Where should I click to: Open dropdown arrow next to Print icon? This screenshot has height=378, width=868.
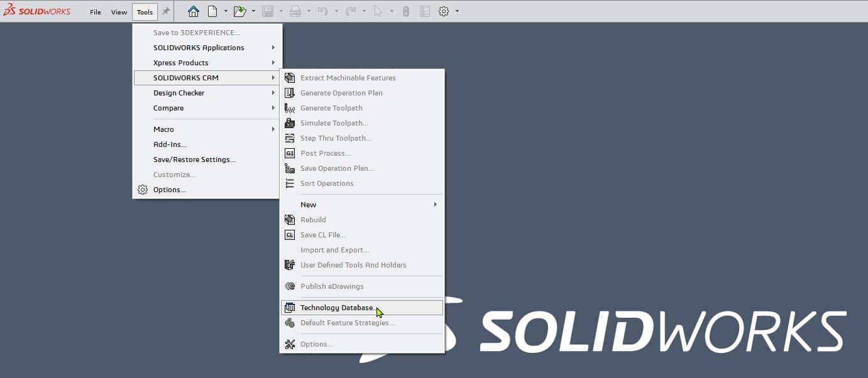pos(309,11)
